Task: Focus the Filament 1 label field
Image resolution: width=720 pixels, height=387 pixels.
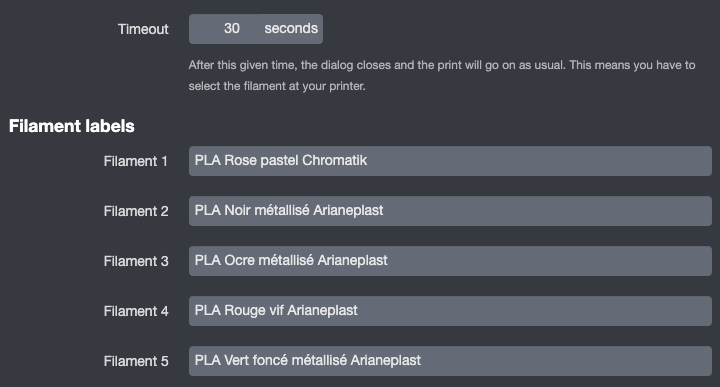Action: 450,161
